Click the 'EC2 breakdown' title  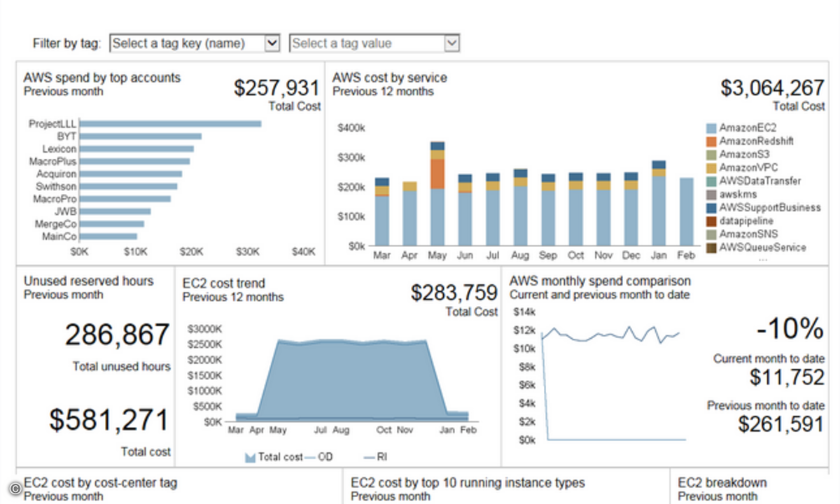(x=722, y=483)
